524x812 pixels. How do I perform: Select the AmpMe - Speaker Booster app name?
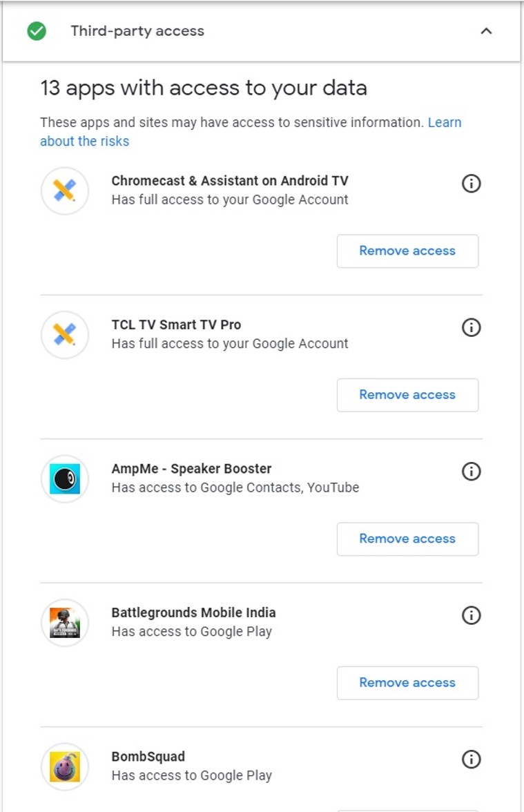[x=191, y=469]
